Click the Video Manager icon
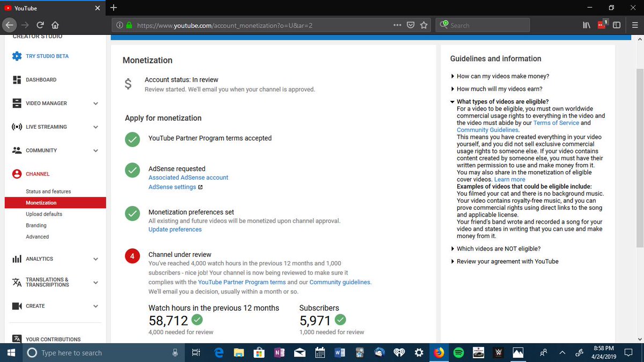 pos(17,103)
